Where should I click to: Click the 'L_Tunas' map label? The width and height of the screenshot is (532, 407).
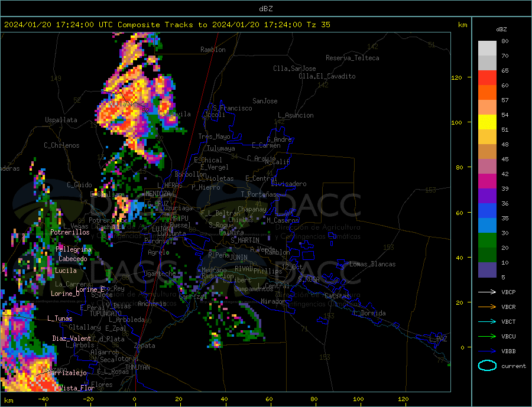pos(60,318)
